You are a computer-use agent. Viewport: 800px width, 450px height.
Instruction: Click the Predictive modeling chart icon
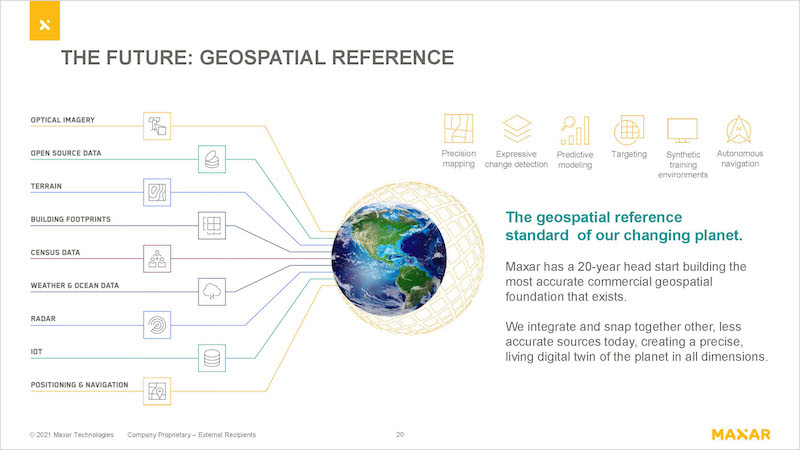tap(575, 130)
